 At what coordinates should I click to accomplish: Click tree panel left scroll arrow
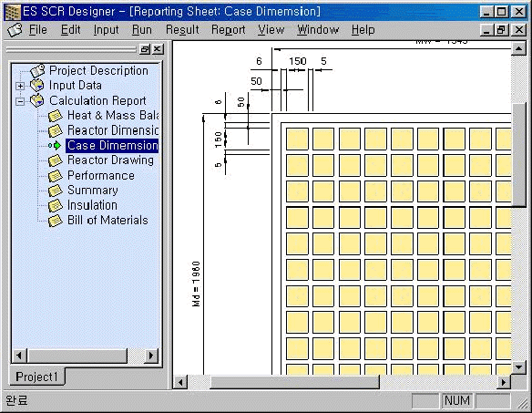pos(19,356)
